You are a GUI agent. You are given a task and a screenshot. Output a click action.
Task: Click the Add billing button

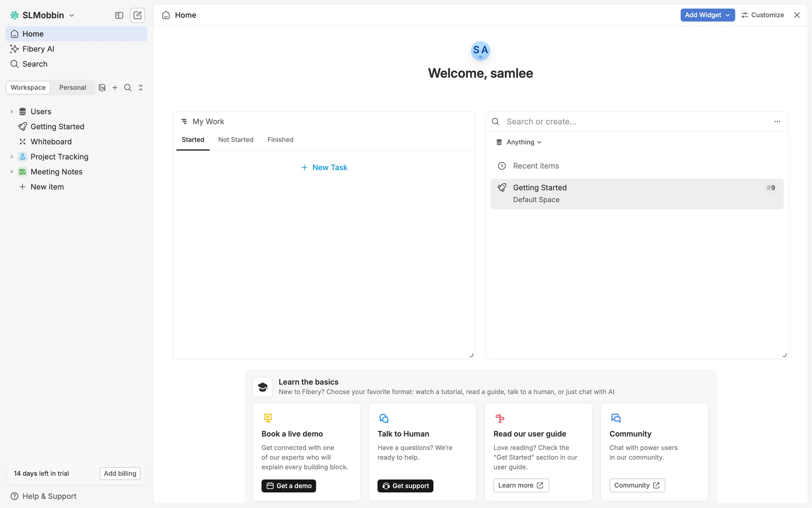click(120, 473)
